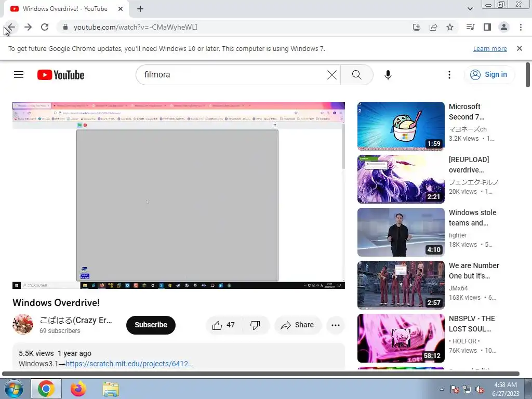This screenshot has width=532, height=399.
Task: Open YouTube hamburger guide menu
Action: [19, 75]
